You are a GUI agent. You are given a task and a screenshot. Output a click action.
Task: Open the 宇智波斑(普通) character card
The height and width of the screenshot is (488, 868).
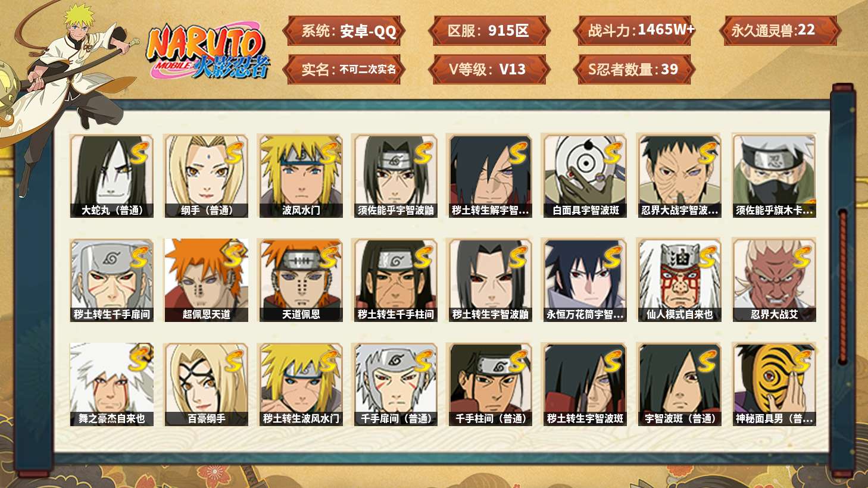pos(679,384)
